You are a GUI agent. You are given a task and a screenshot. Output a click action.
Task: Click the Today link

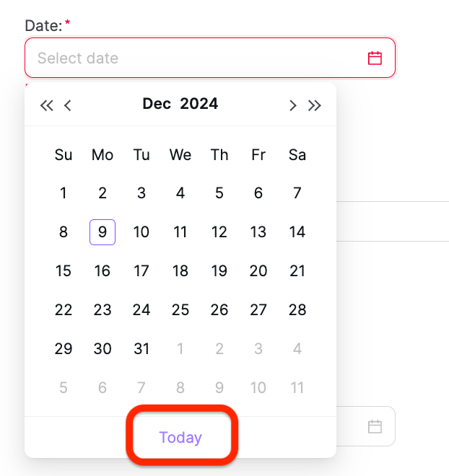180,438
